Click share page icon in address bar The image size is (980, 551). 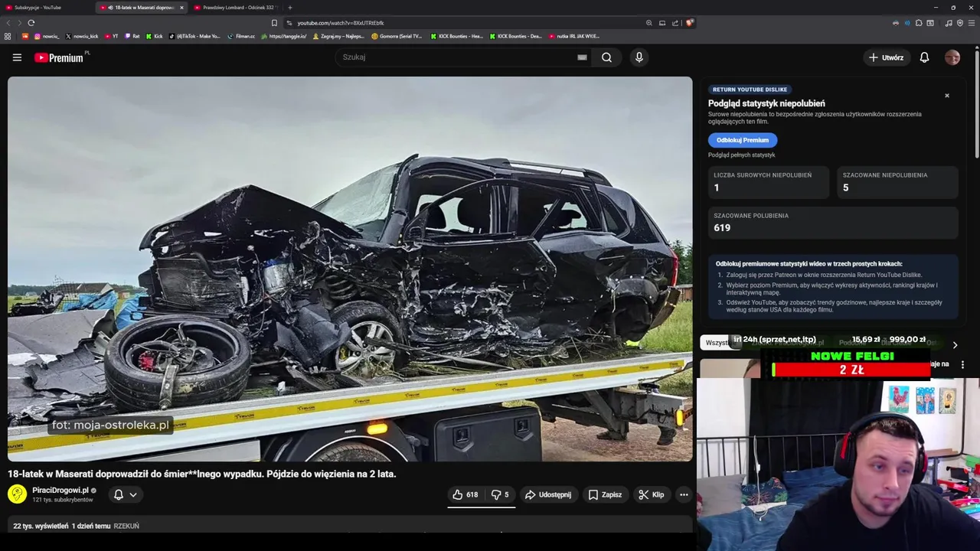pyautogui.click(x=675, y=23)
